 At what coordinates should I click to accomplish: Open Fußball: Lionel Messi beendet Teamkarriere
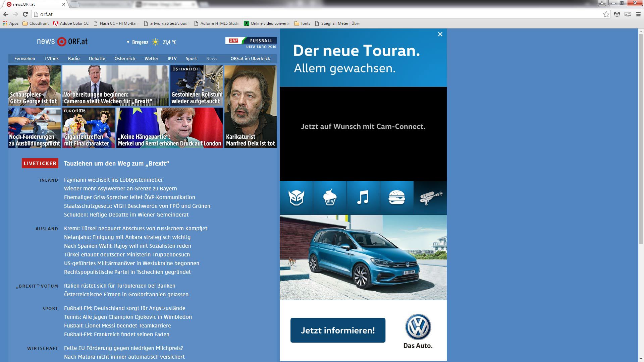click(117, 325)
